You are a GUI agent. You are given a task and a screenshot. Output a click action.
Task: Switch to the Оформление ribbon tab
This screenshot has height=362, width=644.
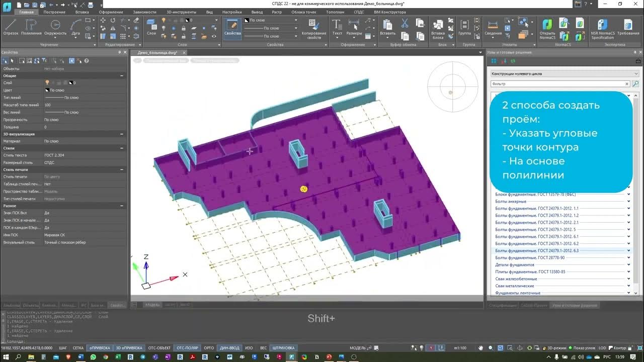click(111, 12)
